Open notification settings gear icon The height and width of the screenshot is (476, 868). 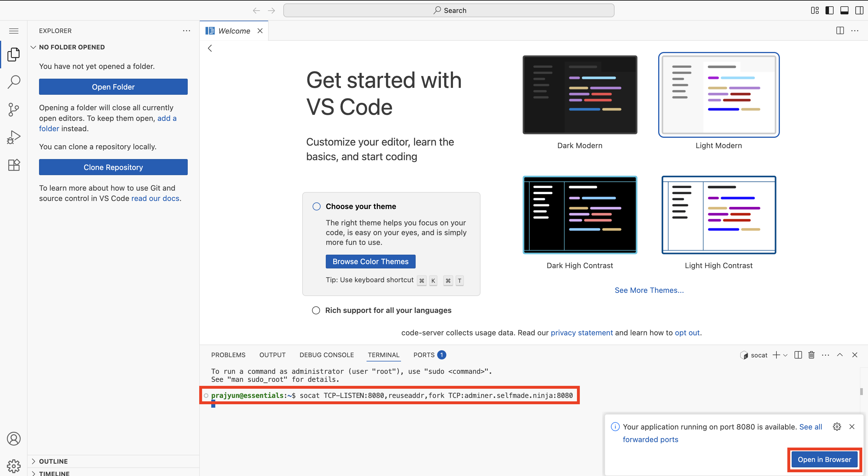[837, 427]
